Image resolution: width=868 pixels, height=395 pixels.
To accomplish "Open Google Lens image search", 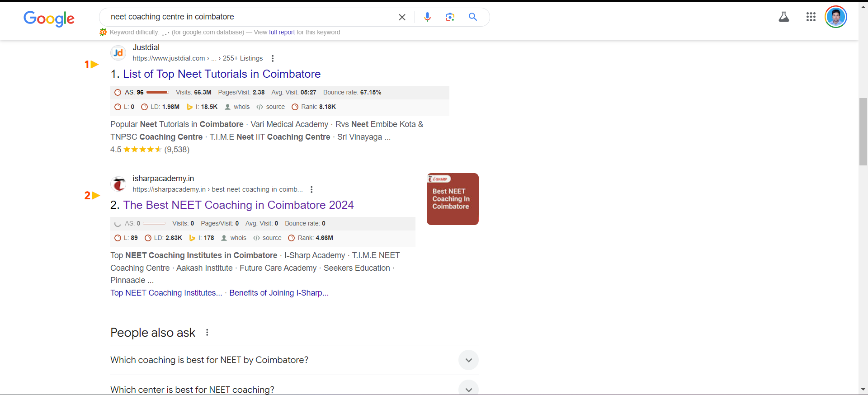I will (450, 17).
